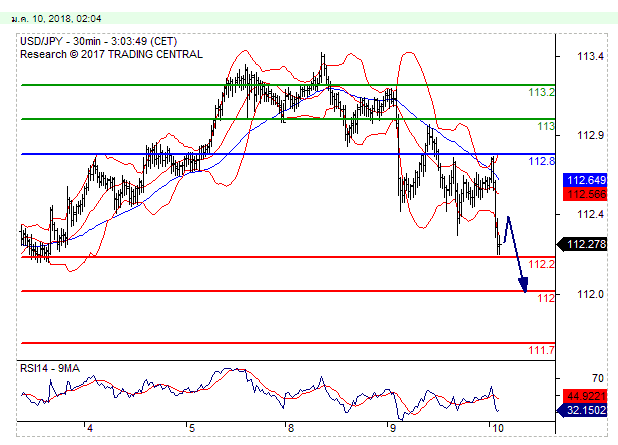The image size is (618, 445).
Task: Click the red 112 support label
Action: point(546,298)
